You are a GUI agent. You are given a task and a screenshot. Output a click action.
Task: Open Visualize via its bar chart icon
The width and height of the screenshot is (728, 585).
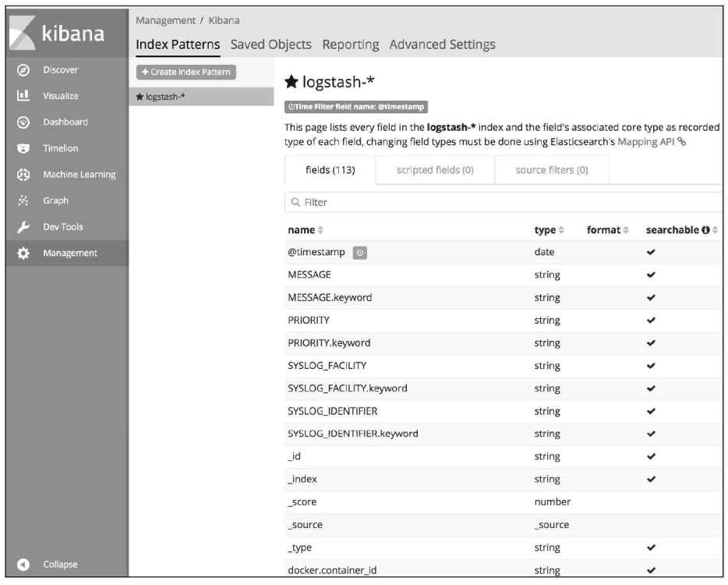pyautogui.click(x=23, y=96)
